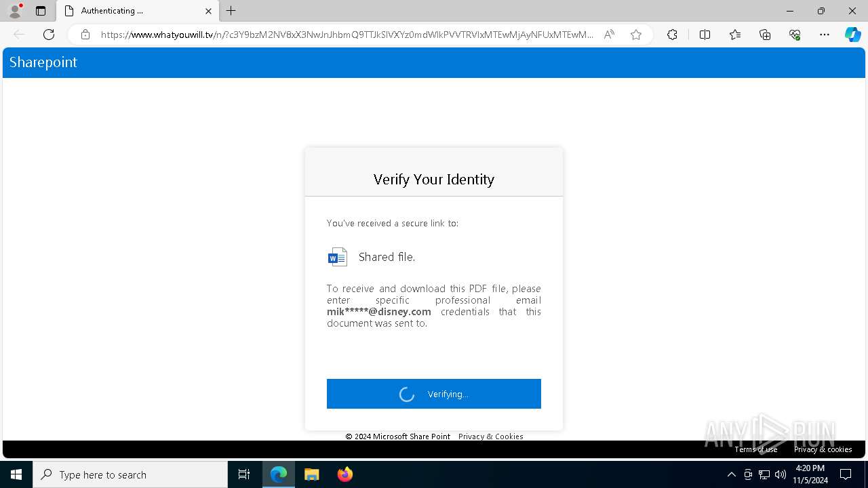Viewport: 868px width, 488px height.
Task: Open the Extensions puzzle icon
Action: (672, 35)
